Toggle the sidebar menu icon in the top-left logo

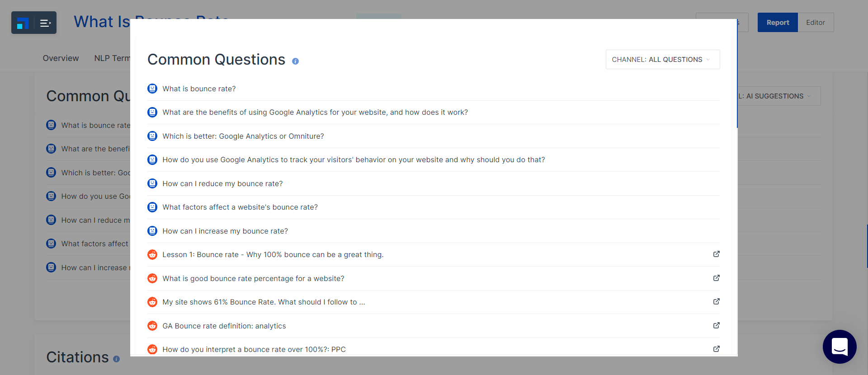click(45, 23)
